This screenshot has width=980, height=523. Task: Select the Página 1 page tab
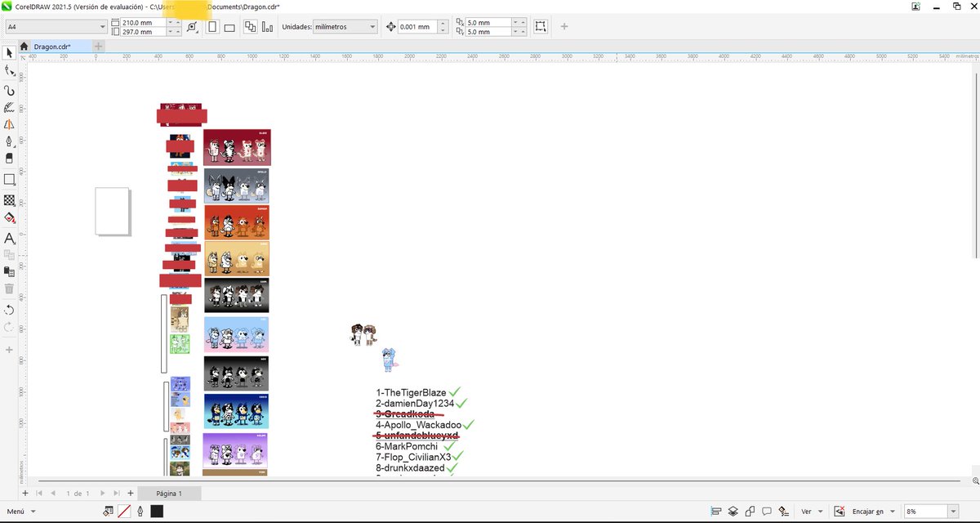169,493
